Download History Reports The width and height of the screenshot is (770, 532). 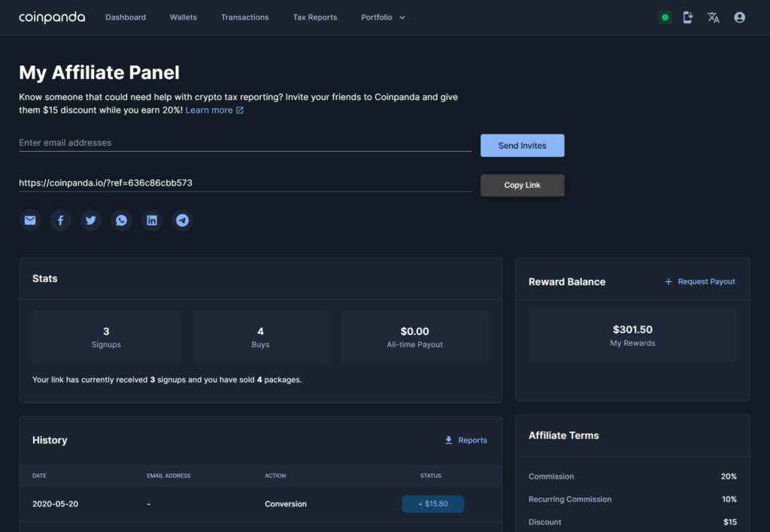pyautogui.click(x=465, y=440)
